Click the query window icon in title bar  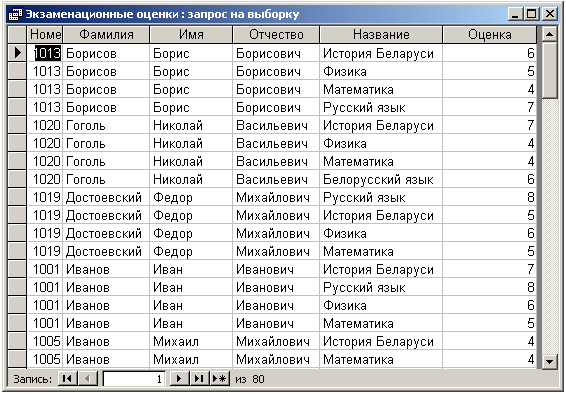pyautogui.click(x=15, y=14)
